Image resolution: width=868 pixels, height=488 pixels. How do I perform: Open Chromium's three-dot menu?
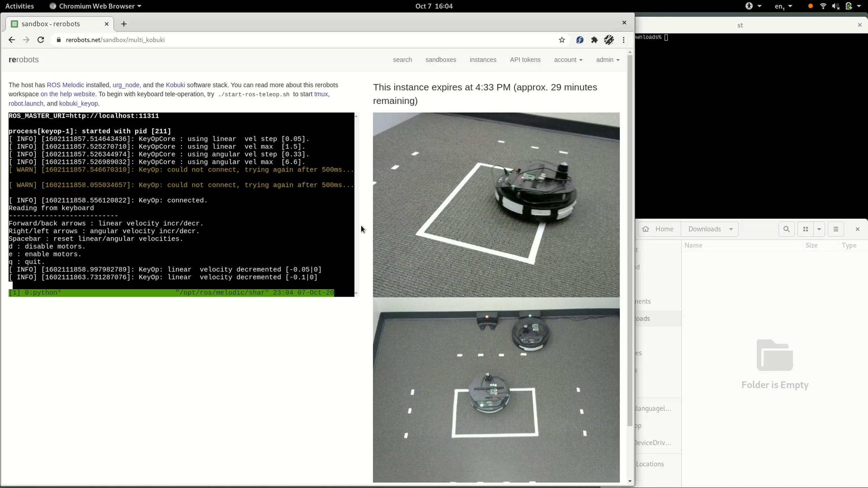coord(624,40)
